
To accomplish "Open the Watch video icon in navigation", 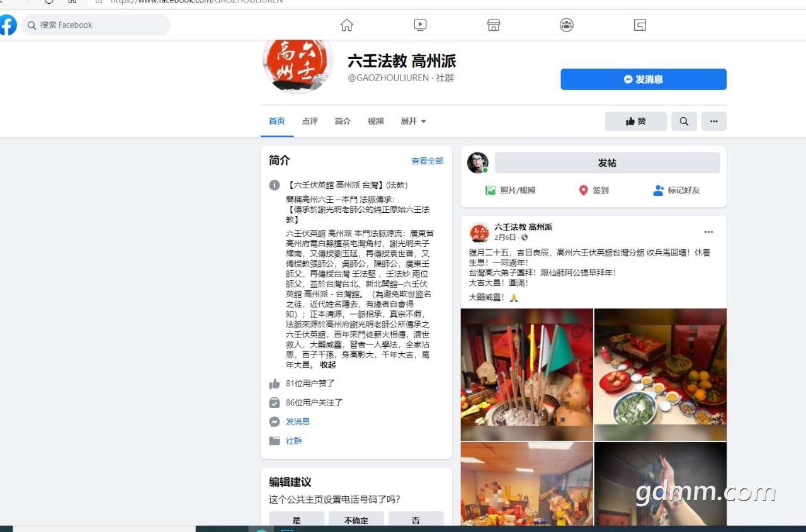I will [x=420, y=25].
